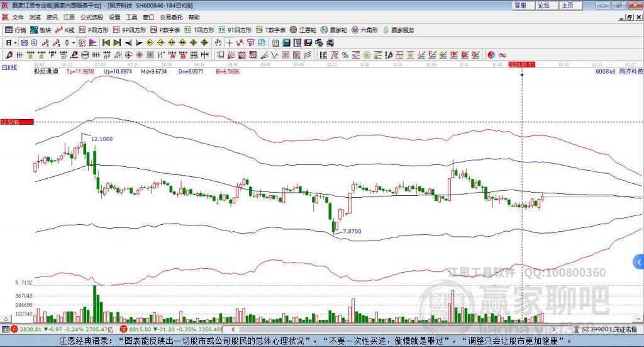
Task: Click the red pencil drawing tool
Action: point(9,55)
